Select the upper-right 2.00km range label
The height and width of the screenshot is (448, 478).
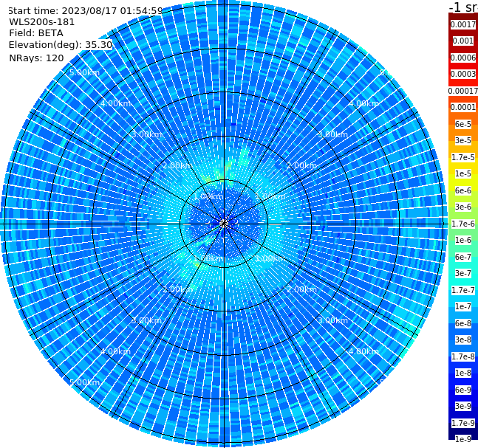point(301,165)
